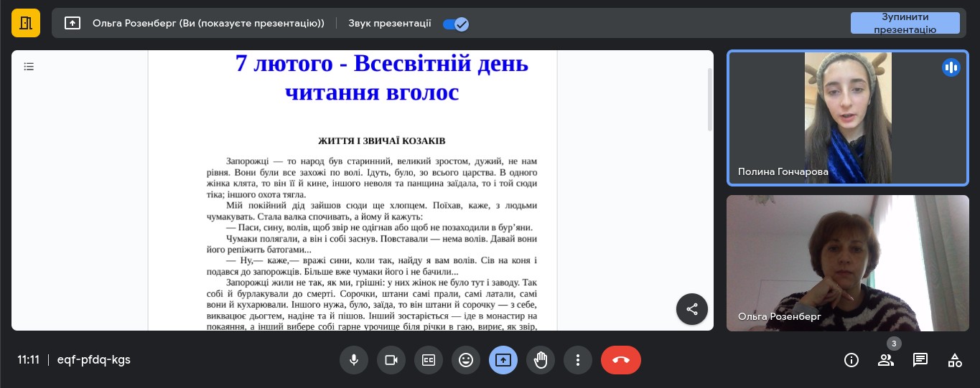Click the yellow leave-room door icon
This screenshot has width=980, height=388.
click(26, 23)
